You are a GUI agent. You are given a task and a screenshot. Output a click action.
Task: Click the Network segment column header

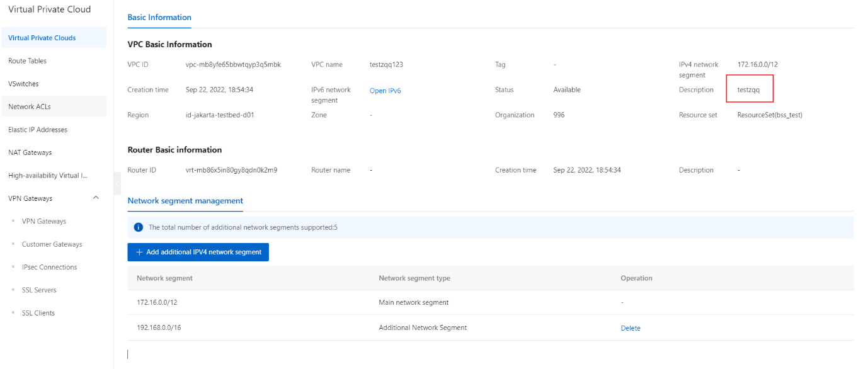tap(165, 278)
